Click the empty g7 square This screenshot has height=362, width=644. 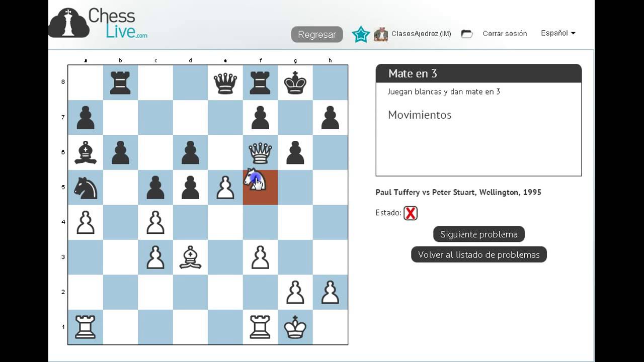point(295,117)
